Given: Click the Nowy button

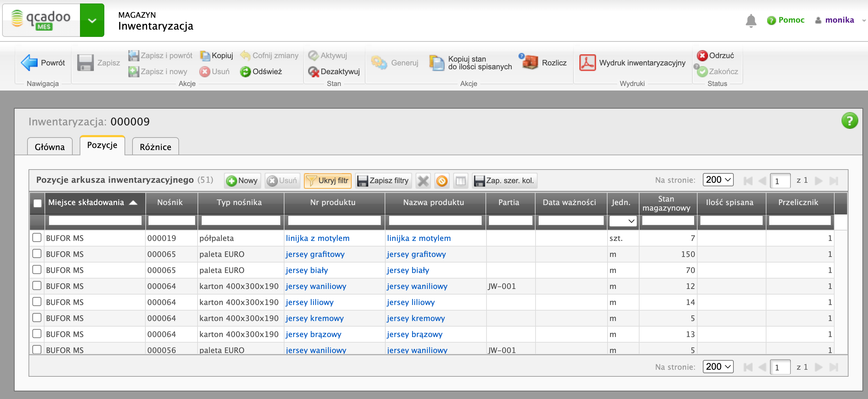Looking at the screenshot, I should click(242, 181).
